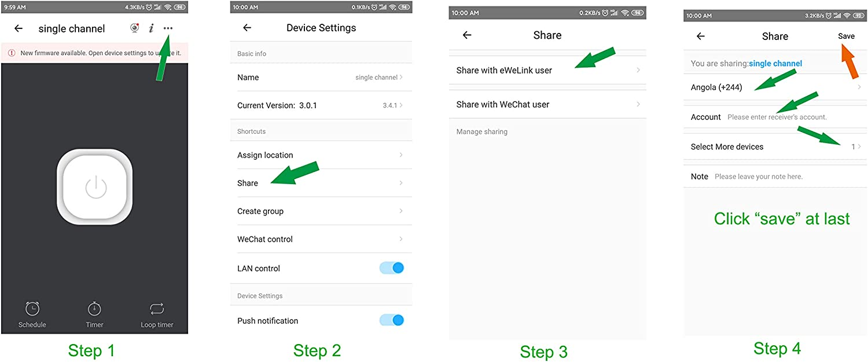Toggle the Push notification switch
Image resolution: width=868 pixels, height=362 pixels.
(x=392, y=320)
